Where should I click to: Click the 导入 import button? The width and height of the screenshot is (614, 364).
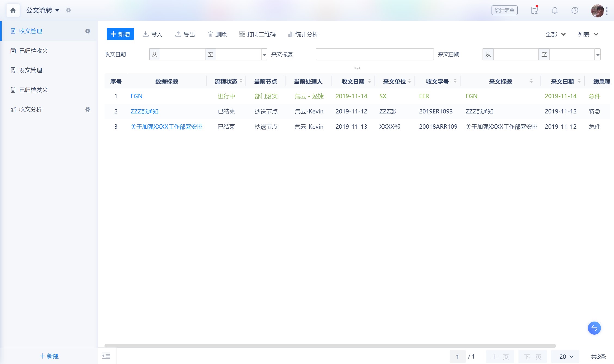[152, 34]
